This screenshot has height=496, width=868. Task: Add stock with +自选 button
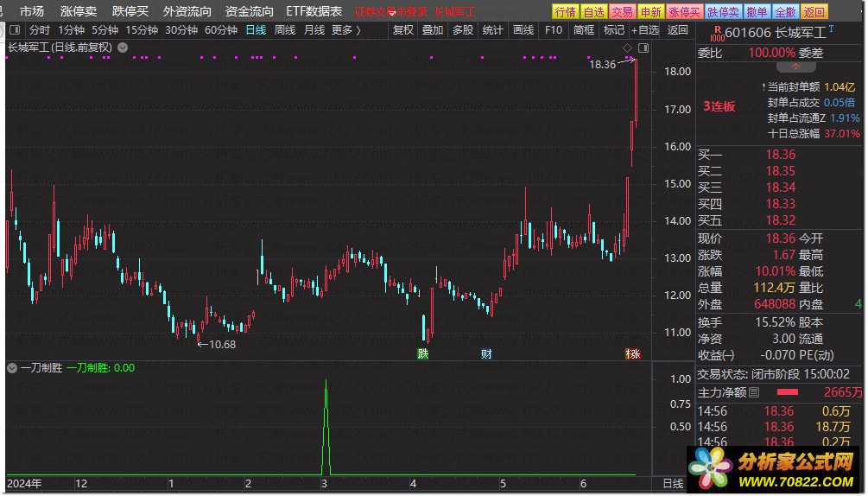(645, 30)
